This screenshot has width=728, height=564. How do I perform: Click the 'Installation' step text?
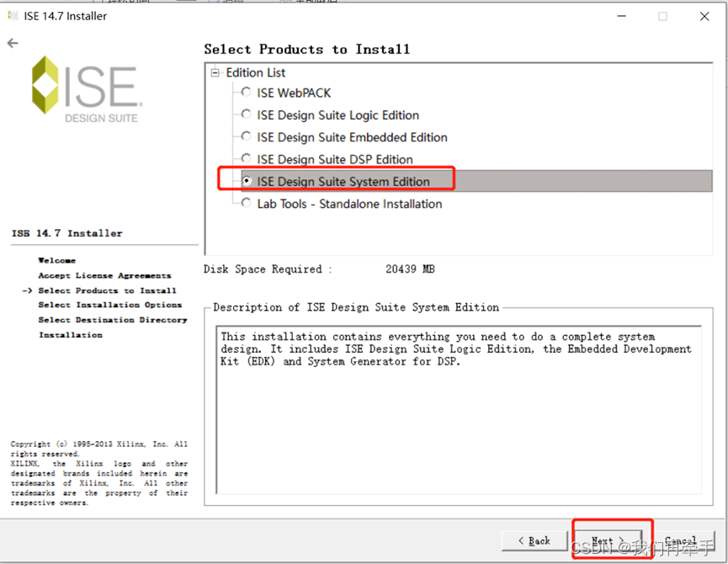click(x=71, y=335)
